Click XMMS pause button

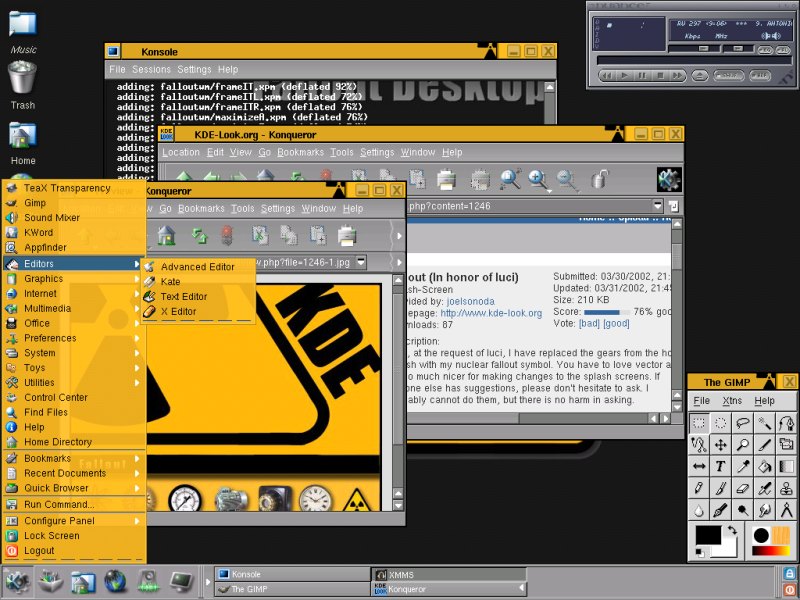click(x=642, y=76)
